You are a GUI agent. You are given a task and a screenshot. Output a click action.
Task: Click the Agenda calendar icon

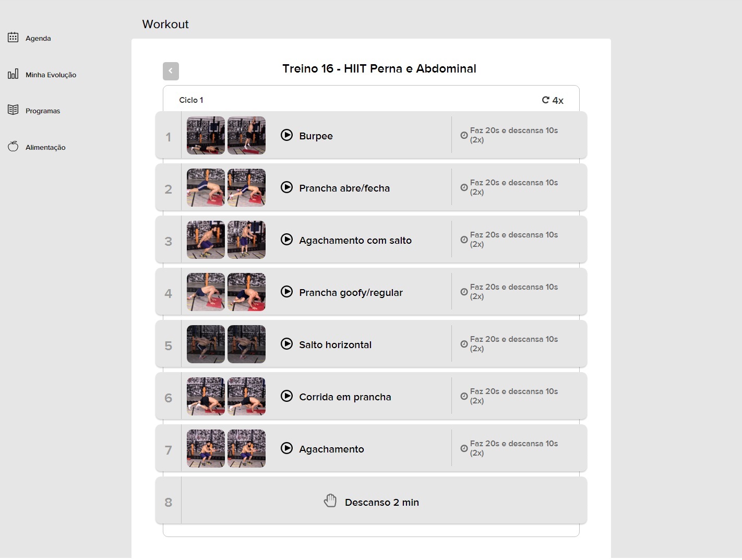coord(13,38)
